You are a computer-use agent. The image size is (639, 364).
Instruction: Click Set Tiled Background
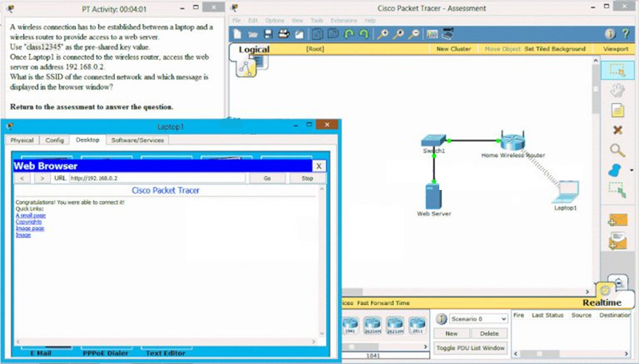pyautogui.click(x=554, y=49)
